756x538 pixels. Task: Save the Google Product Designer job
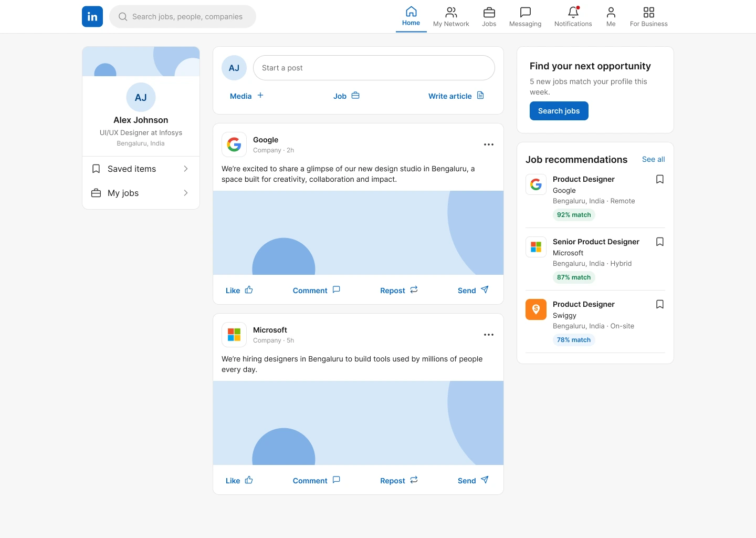click(660, 179)
